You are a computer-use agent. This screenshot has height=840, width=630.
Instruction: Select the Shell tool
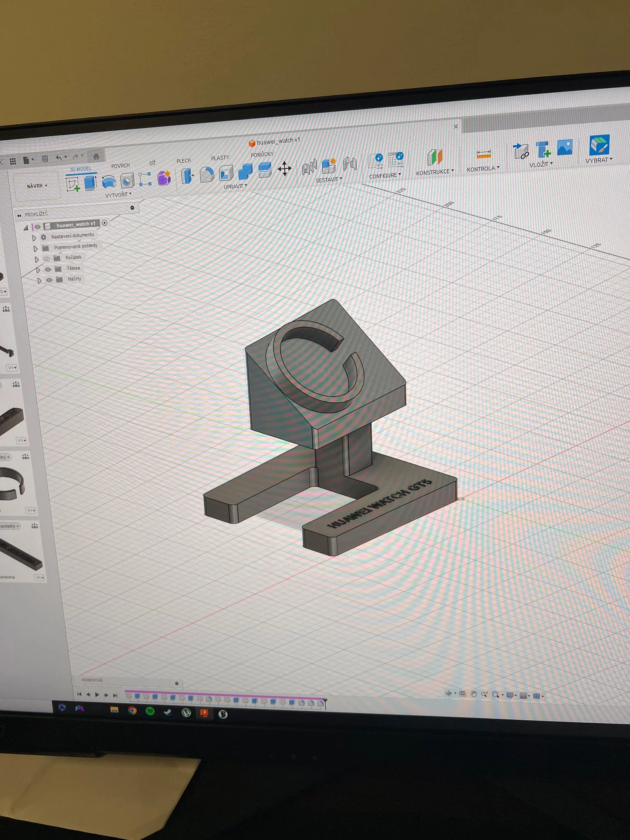tap(226, 173)
